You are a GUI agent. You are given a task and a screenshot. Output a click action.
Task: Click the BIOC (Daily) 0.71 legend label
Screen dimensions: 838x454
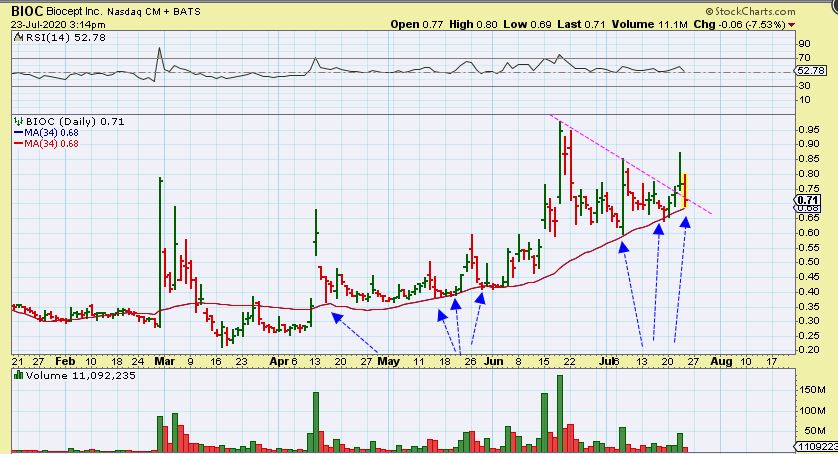(75, 121)
